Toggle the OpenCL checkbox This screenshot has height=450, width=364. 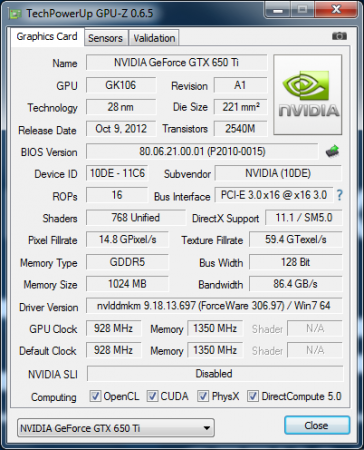click(95, 396)
